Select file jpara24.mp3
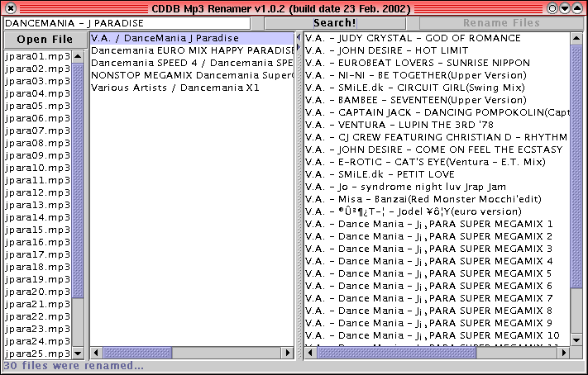 (x=37, y=341)
